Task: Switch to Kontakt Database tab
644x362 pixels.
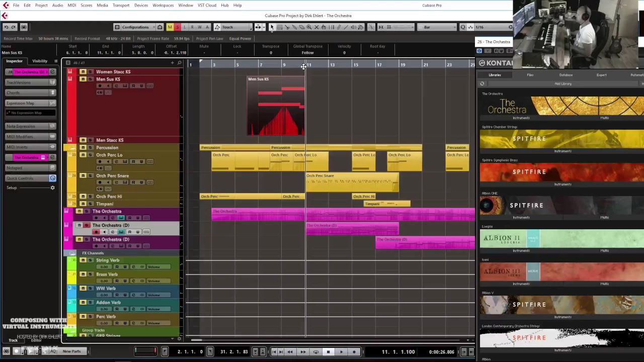Action: 566,75
